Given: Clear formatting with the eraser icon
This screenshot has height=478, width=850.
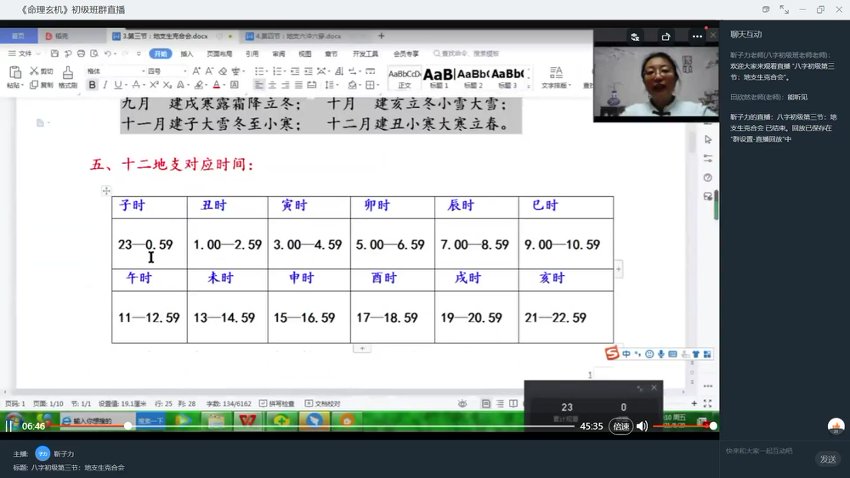Looking at the screenshot, I should [x=223, y=71].
